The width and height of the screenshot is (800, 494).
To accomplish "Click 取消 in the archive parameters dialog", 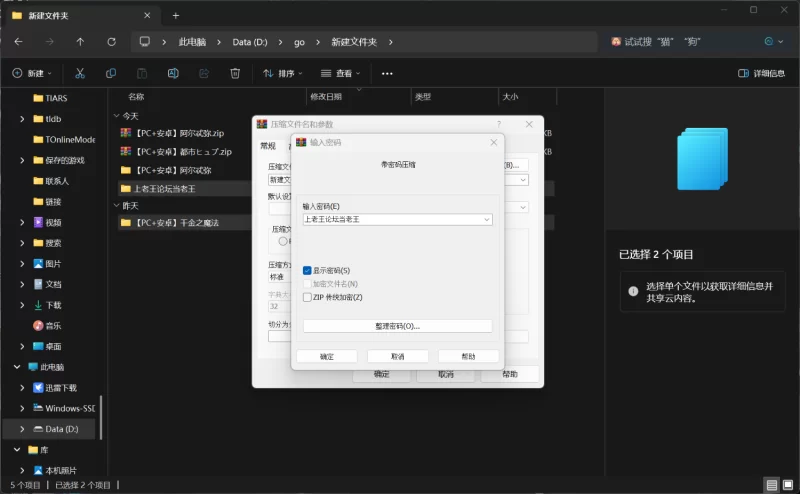I will coord(445,374).
